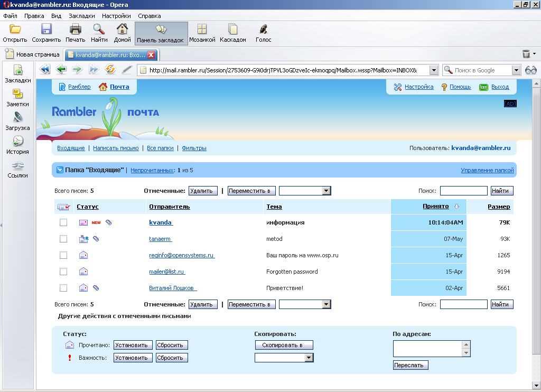Click the Переслать button
Screen dimensions: 541x392
pyautogui.click(x=411, y=365)
